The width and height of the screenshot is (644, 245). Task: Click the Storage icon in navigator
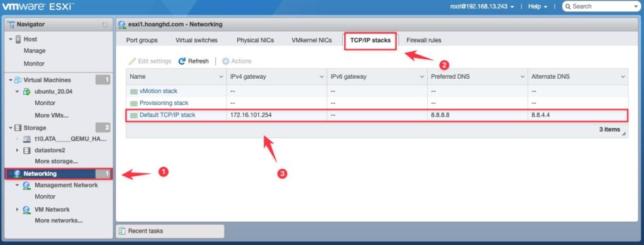pyautogui.click(x=18, y=128)
